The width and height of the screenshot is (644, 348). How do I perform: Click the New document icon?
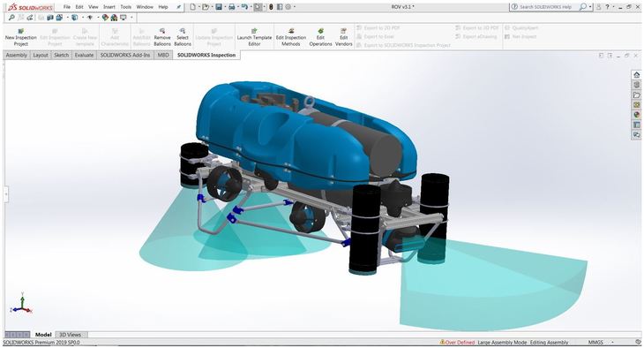(192, 7)
